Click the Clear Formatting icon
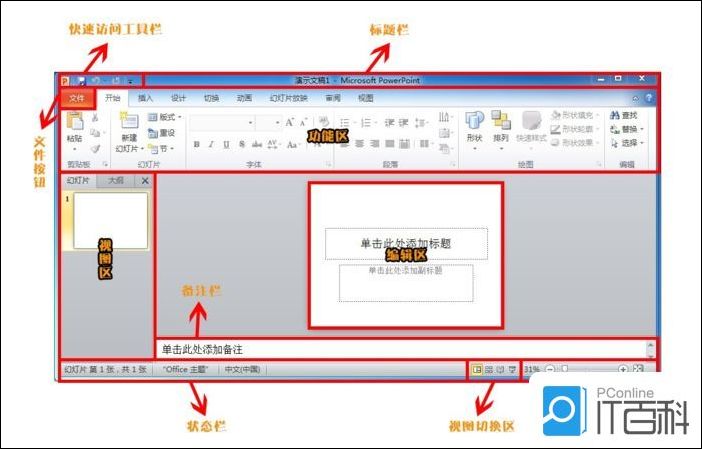Viewport: 702px width, 449px height. [324, 122]
